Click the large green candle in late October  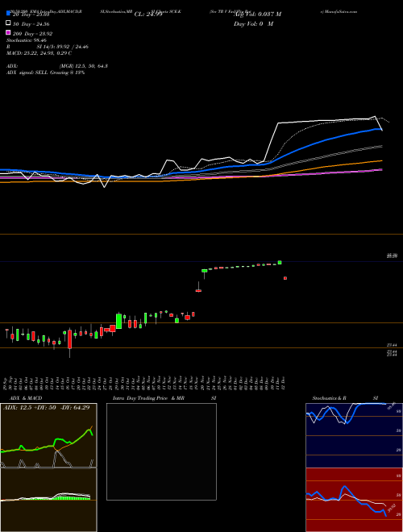tap(118, 321)
